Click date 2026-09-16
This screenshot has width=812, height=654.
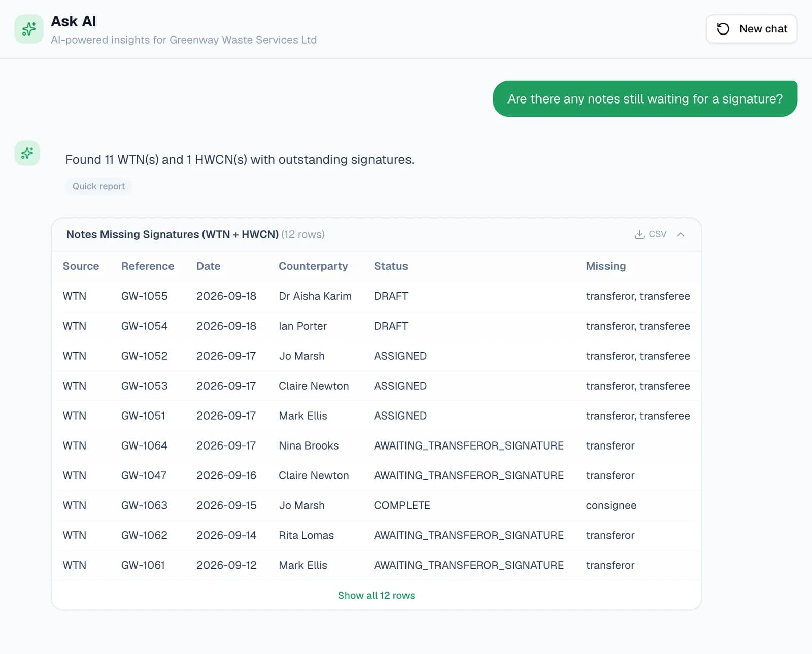pos(226,476)
